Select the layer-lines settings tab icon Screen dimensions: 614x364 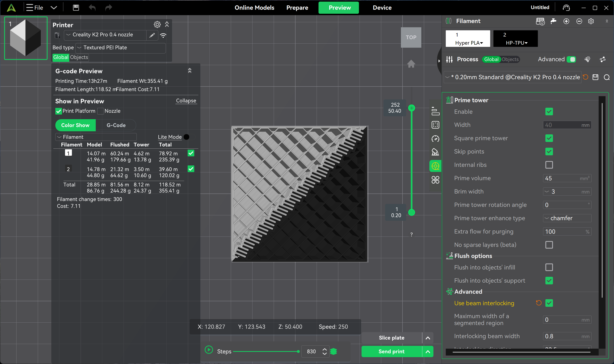[435, 111]
